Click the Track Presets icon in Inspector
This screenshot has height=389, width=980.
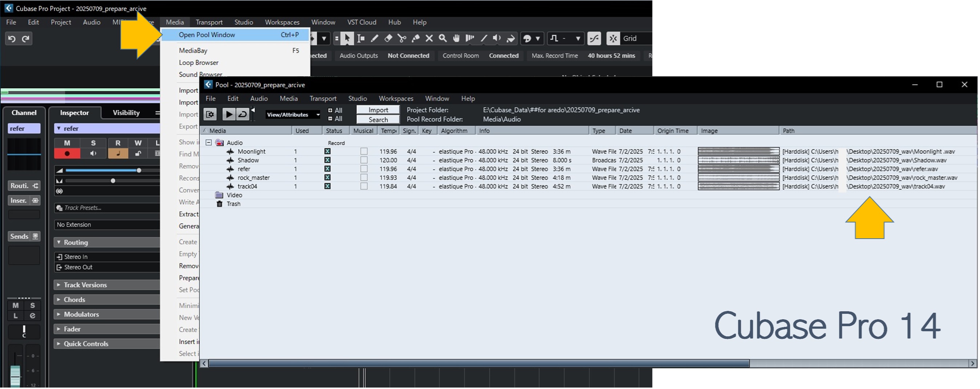coord(59,208)
